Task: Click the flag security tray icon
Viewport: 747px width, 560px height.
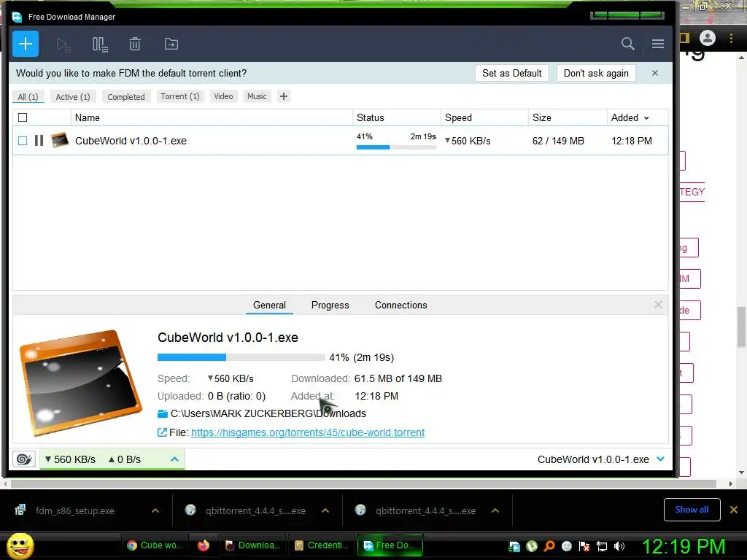Action: (x=584, y=546)
